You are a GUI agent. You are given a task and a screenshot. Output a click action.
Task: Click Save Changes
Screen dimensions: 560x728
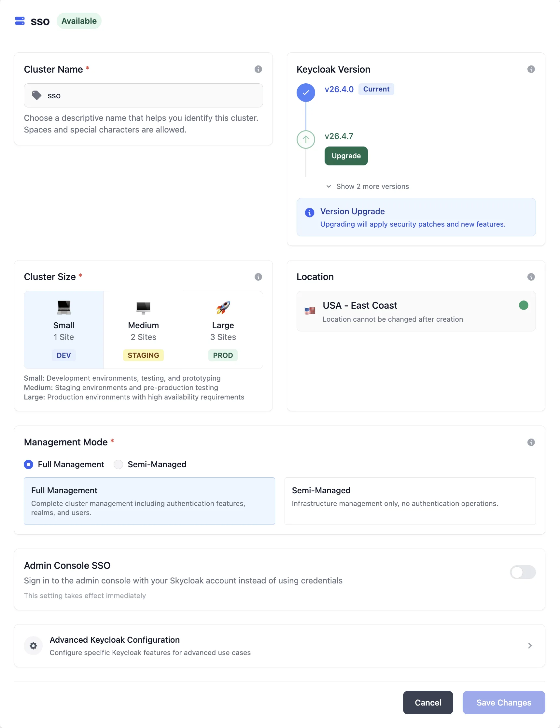coord(503,703)
